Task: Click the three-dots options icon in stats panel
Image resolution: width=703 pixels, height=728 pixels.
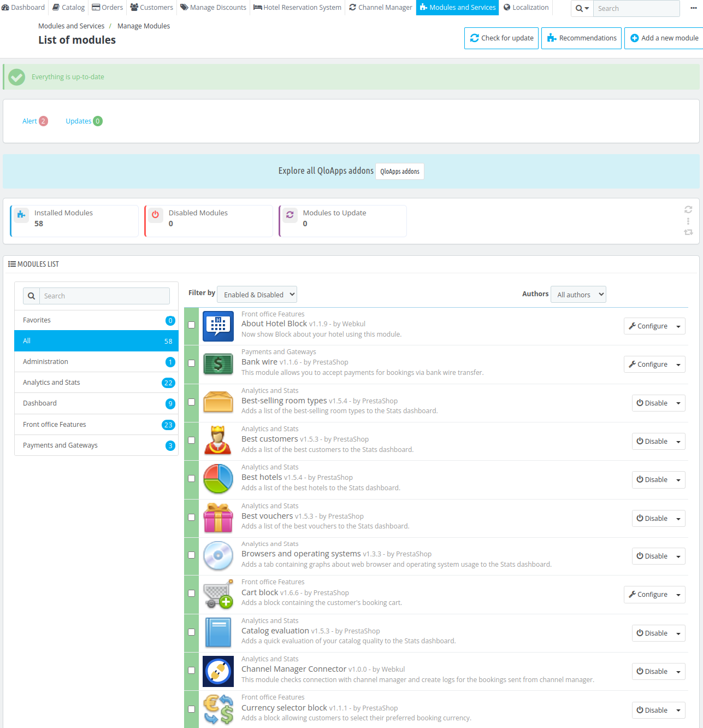Action: (688, 221)
